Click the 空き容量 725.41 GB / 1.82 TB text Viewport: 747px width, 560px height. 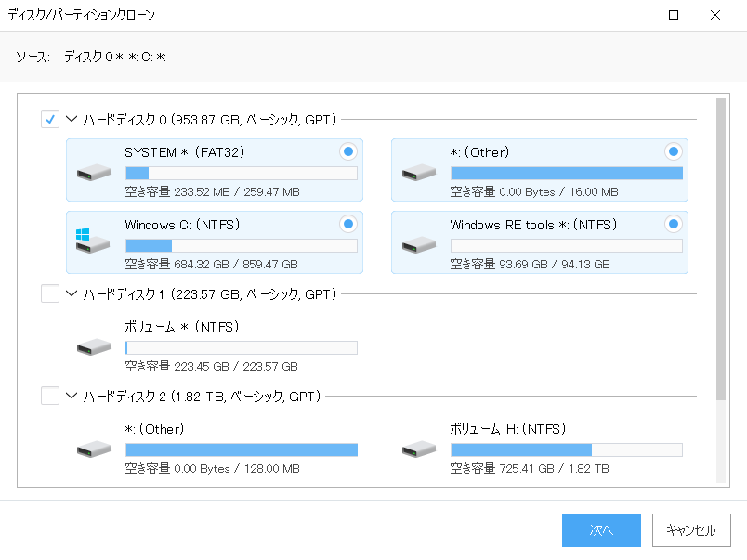pos(530,468)
